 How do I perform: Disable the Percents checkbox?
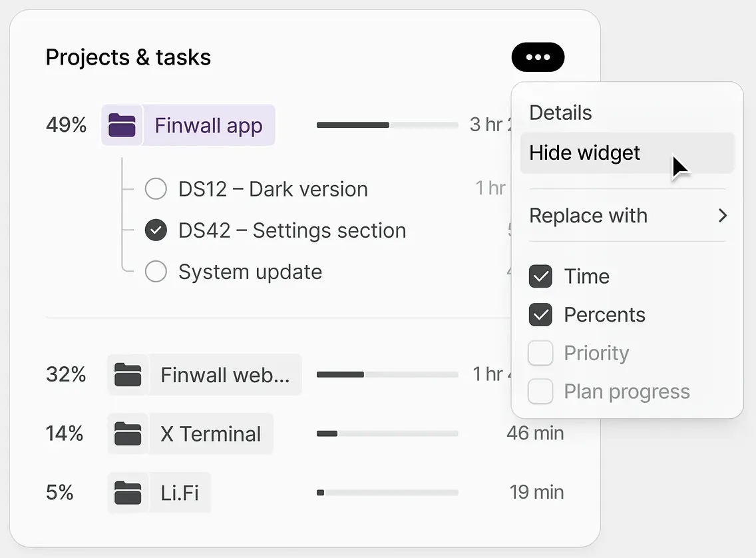pos(540,314)
